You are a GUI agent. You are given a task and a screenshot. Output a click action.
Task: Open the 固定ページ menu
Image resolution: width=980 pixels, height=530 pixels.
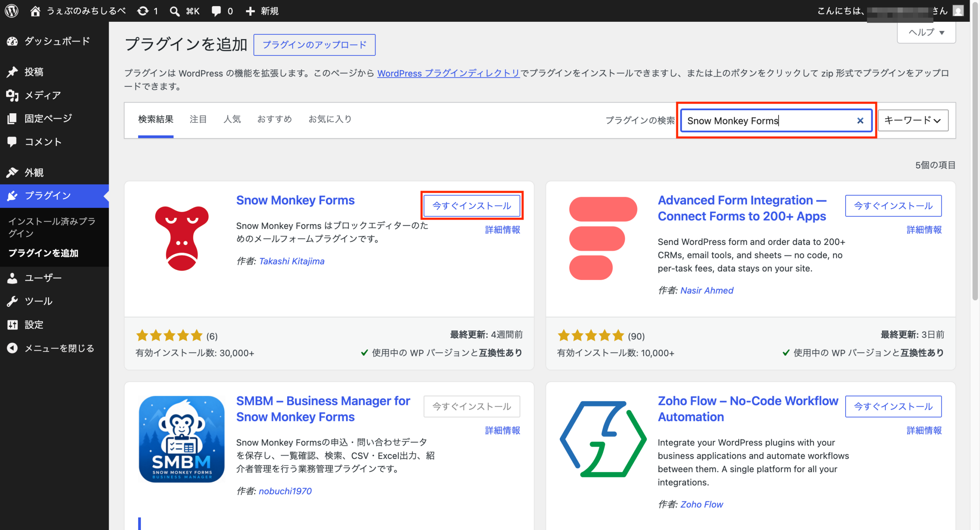[54, 119]
